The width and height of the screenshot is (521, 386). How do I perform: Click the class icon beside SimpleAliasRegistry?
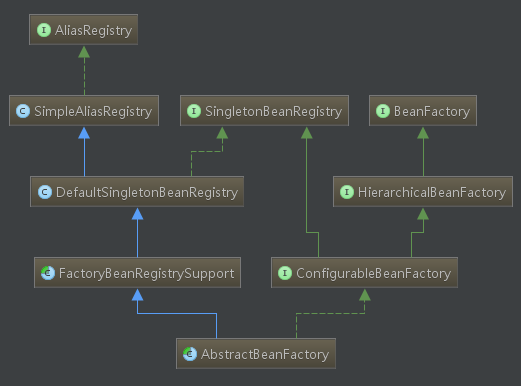coord(23,111)
